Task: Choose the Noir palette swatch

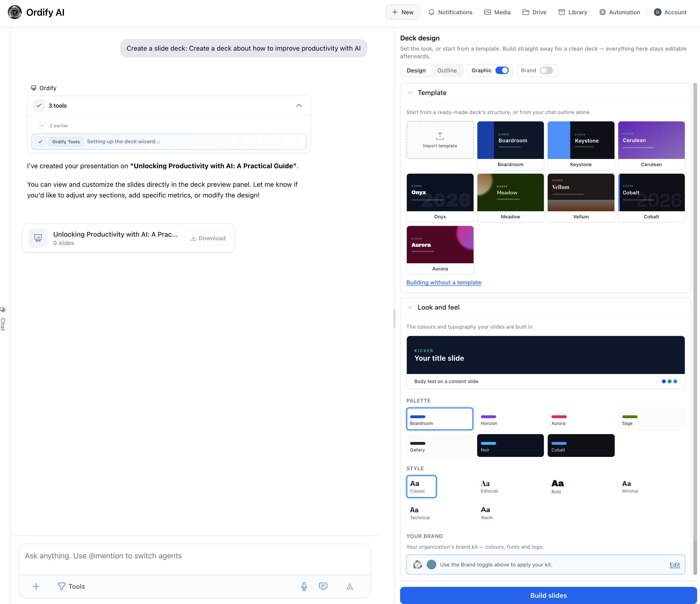Action: 510,446
